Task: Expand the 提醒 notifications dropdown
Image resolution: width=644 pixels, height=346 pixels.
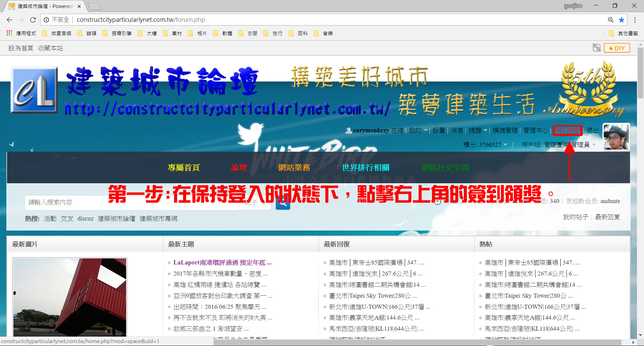Action: click(x=478, y=131)
